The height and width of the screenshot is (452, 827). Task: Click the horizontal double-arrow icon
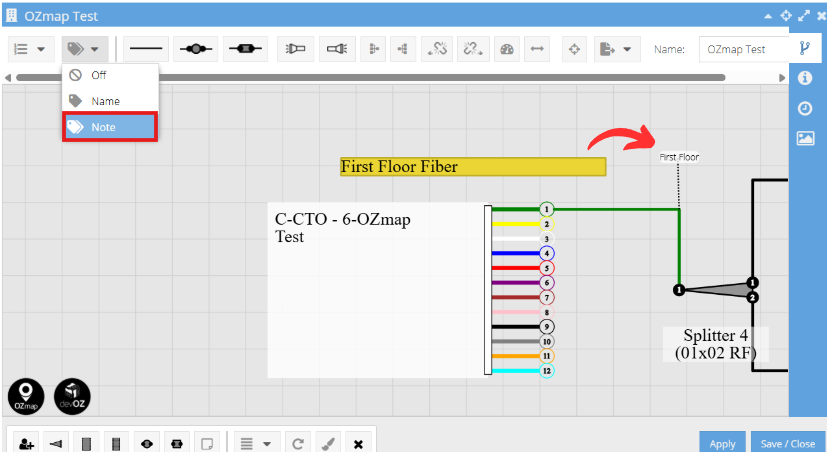537,49
